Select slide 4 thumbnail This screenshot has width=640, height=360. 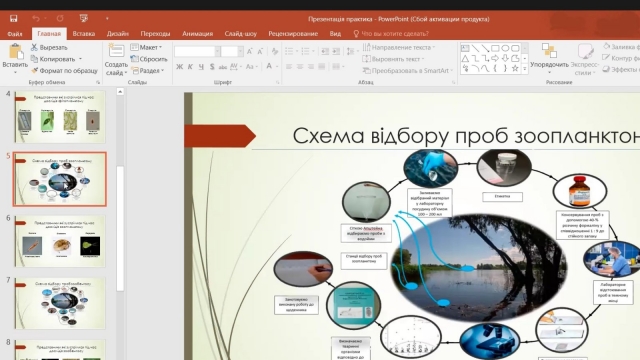tap(60, 117)
